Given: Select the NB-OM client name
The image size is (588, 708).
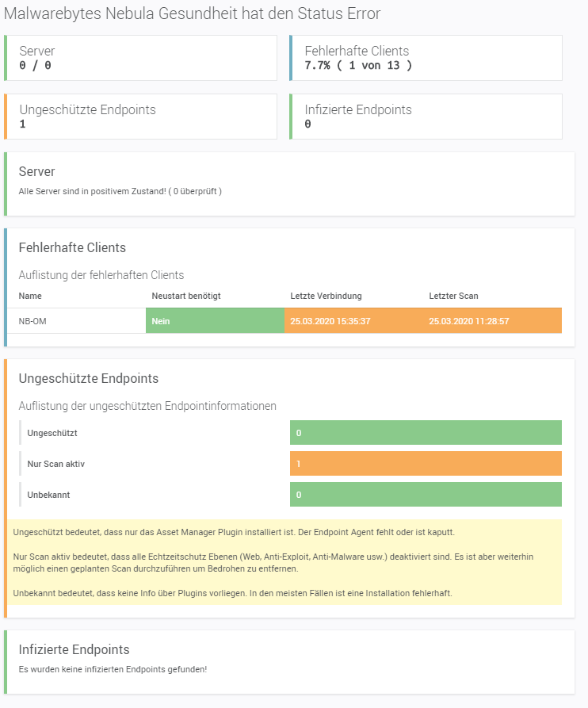Looking at the screenshot, I should point(32,321).
